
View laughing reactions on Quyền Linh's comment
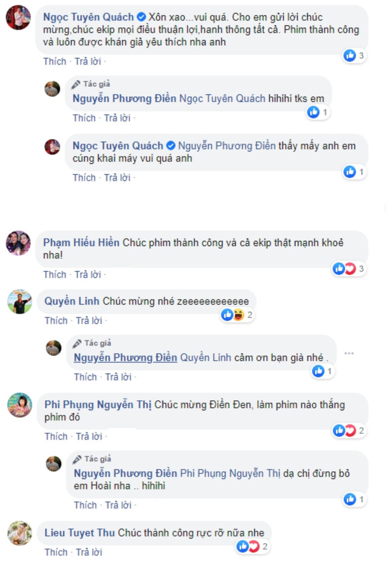[x=239, y=315]
